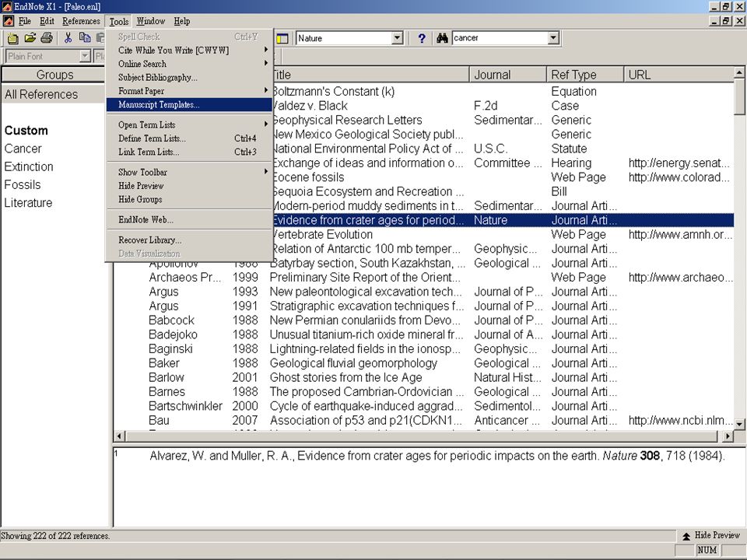Viewport: 747px width, 560px height.
Task: Select the Fossils custom group
Action: (23, 185)
